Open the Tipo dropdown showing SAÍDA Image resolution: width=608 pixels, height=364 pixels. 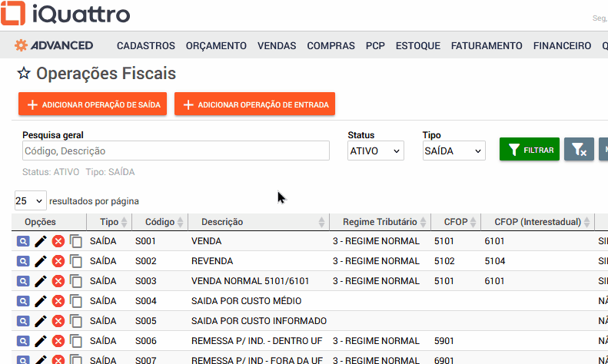point(454,151)
